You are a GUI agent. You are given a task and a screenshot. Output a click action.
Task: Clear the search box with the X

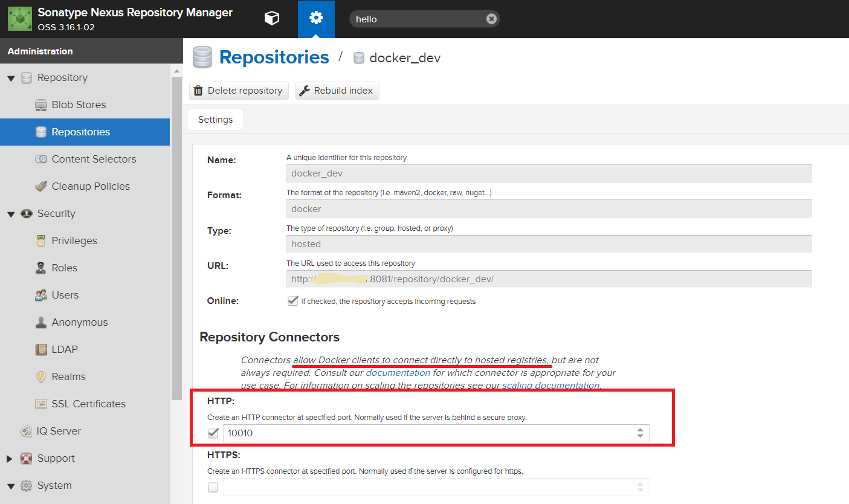tap(491, 19)
